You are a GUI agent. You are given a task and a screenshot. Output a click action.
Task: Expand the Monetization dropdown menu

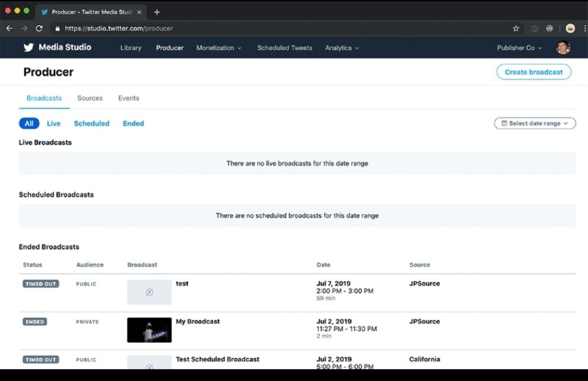pos(218,48)
